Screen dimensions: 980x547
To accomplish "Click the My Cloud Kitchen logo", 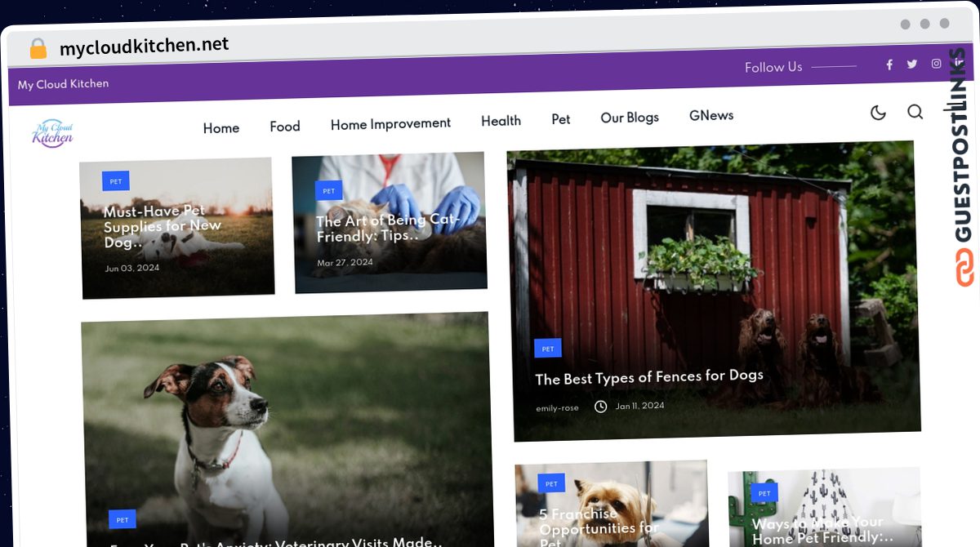I will click(52, 132).
